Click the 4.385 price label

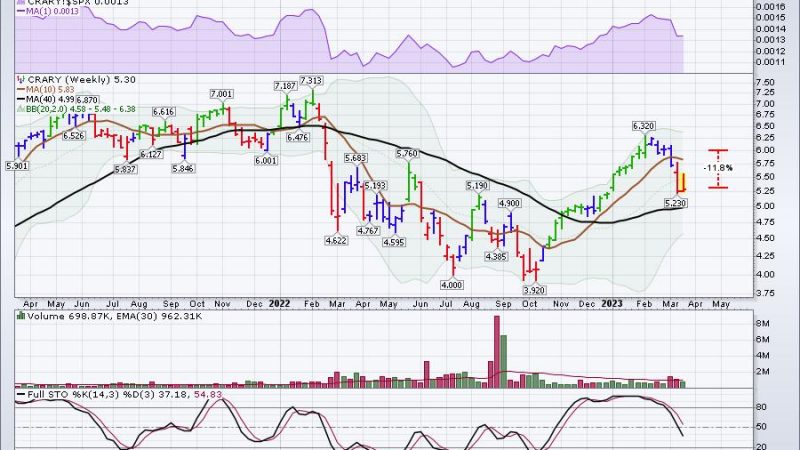tap(496, 257)
